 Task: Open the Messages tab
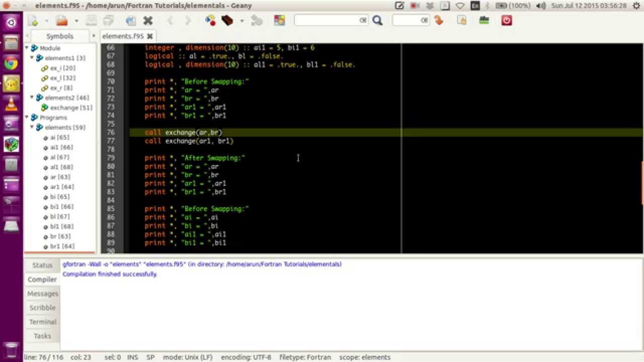(42, 294)
